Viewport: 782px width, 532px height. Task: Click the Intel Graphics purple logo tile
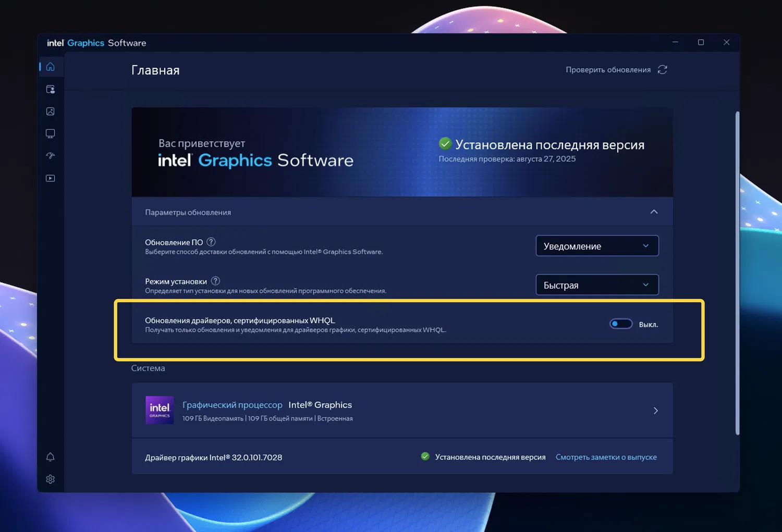click(160, 410)
